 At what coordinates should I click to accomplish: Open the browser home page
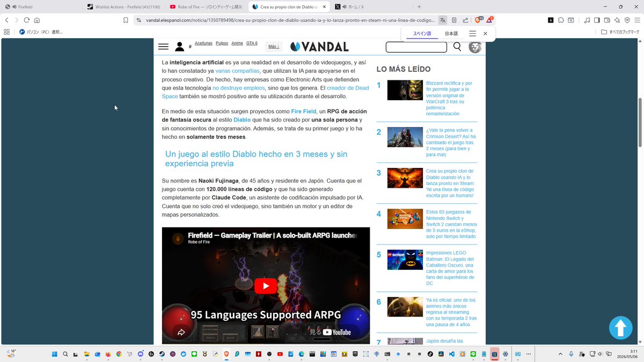(x=37, y=20)
